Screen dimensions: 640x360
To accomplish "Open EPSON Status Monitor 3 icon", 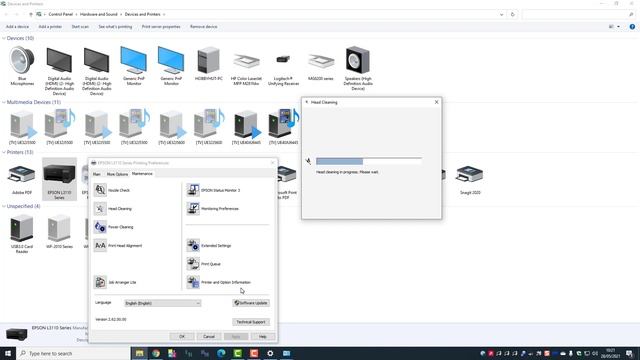I will (193, 190).
